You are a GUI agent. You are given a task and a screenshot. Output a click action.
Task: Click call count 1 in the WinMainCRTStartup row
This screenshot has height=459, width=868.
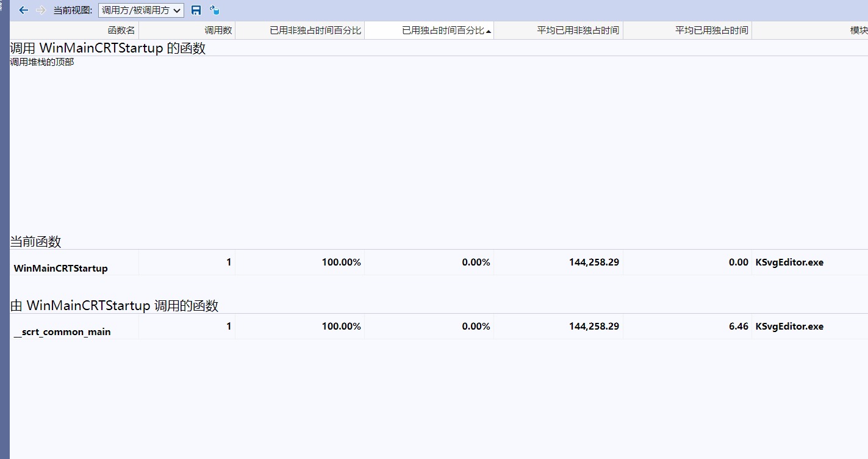(x=229, y=262)
